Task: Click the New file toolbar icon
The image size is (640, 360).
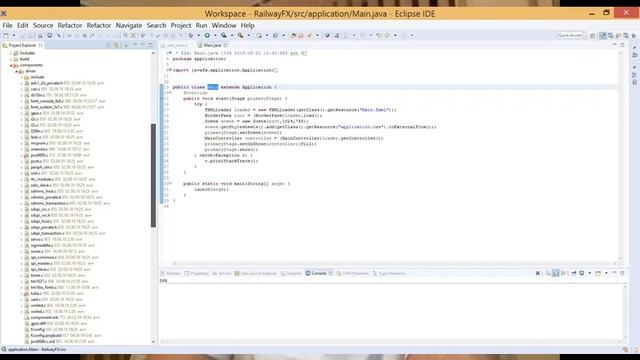Action: 6,36
